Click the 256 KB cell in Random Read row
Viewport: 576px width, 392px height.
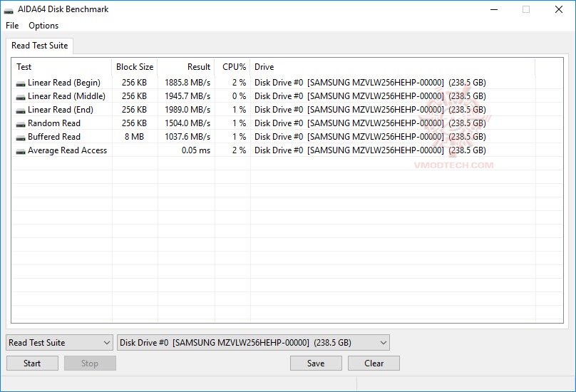(134, 123)
